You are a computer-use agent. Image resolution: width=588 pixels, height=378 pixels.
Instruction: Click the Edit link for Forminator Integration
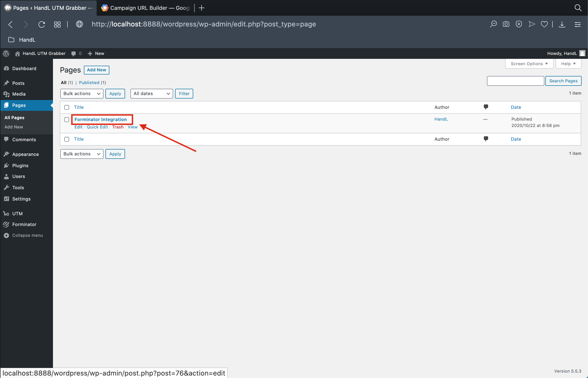[x=78, y=127]
